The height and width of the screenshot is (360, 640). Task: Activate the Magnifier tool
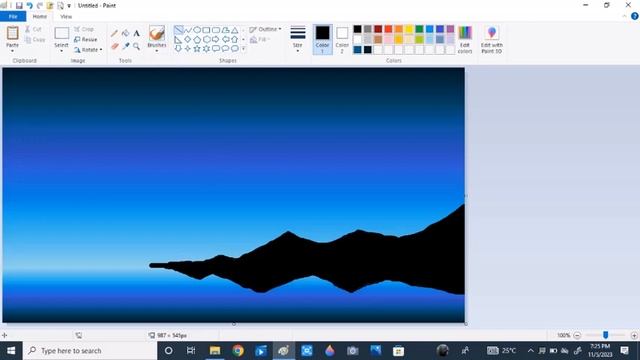(x=137, y=47)
